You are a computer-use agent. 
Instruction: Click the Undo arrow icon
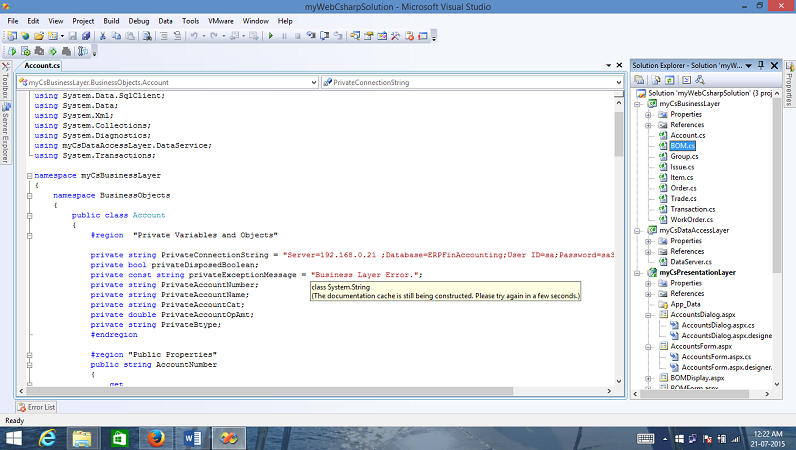(x=192, y=36)
